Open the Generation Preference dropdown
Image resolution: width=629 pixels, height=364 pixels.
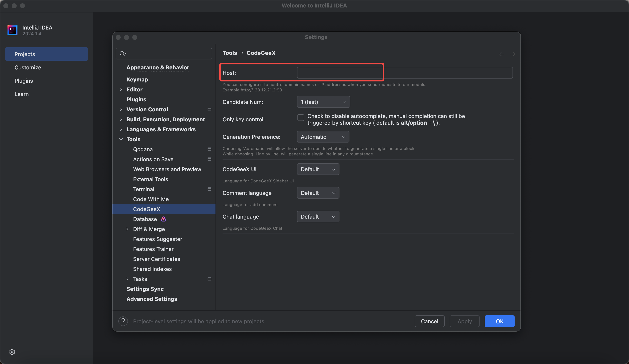323,137
